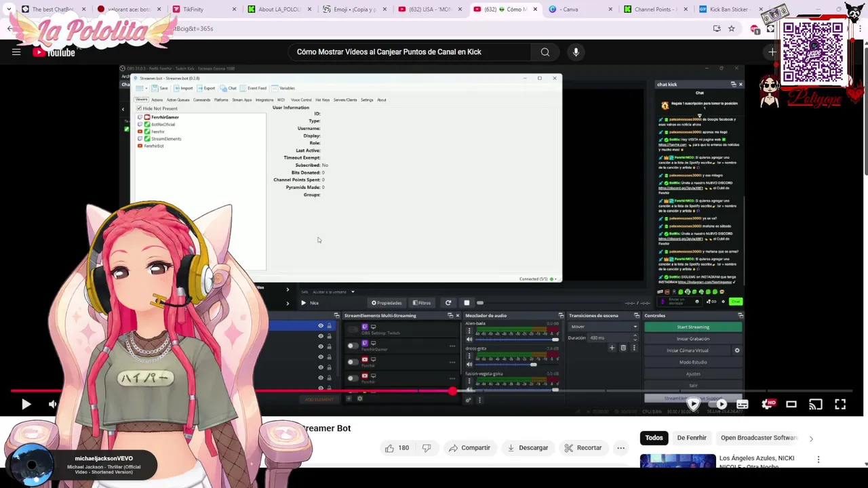Click the YouTube player cast icon

(x=816, y=405)
